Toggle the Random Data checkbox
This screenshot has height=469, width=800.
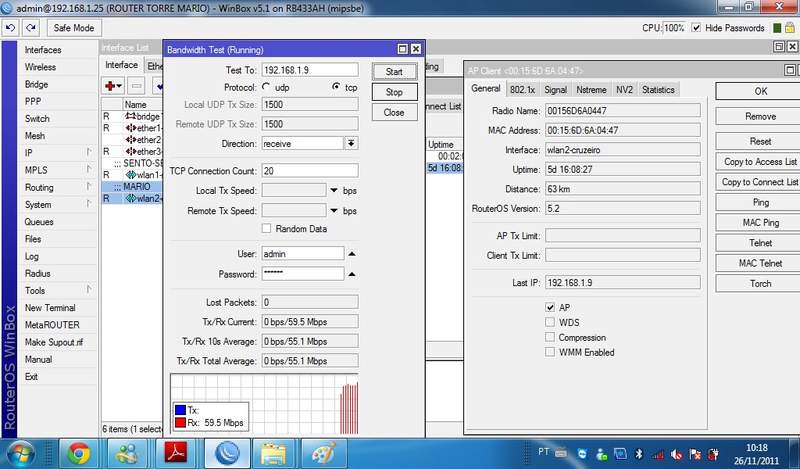coord(266,228)
